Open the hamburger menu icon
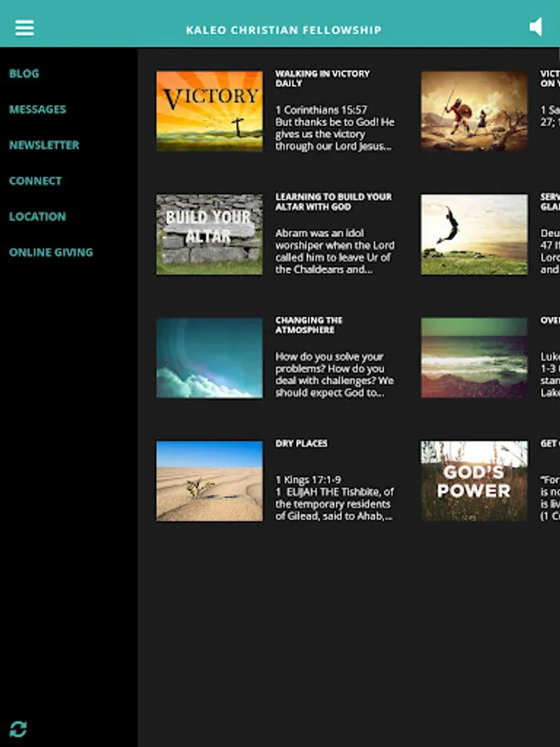Image resolution: width=560 pixels, height=747 pixels. (x=24, y=27)
